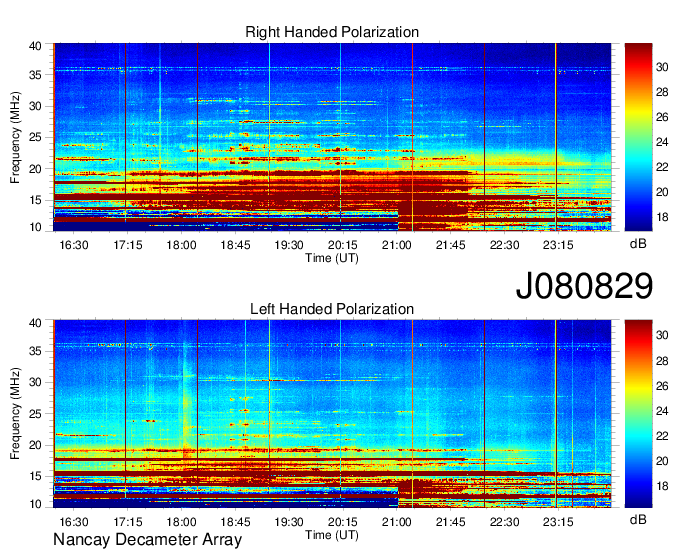Screen dimensions: 680x552
Task: Click the 22:30 tick label on lower plot
Action: (504, 522)
